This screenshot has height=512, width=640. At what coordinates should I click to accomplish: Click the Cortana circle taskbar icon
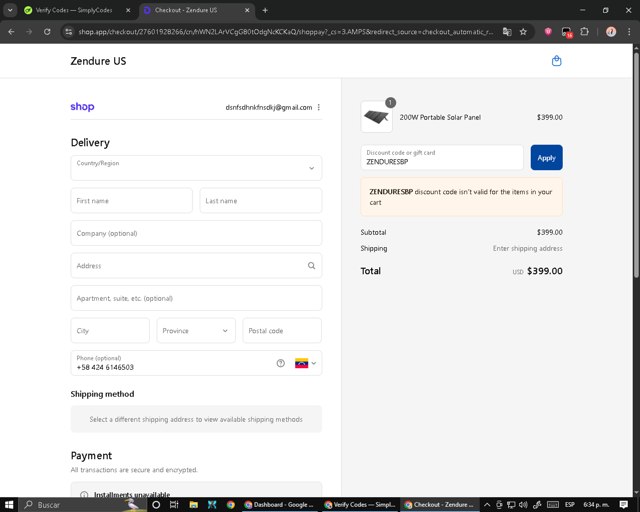(156, 505)
